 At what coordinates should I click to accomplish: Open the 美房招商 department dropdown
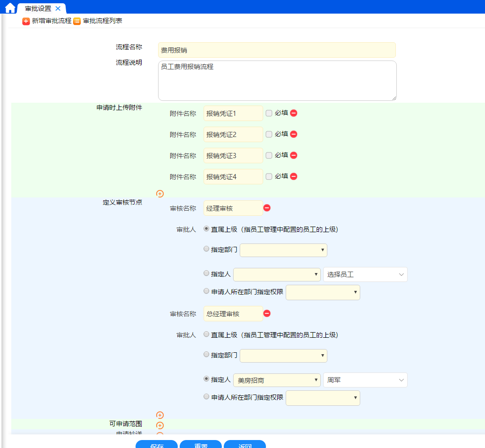point(276,380)
